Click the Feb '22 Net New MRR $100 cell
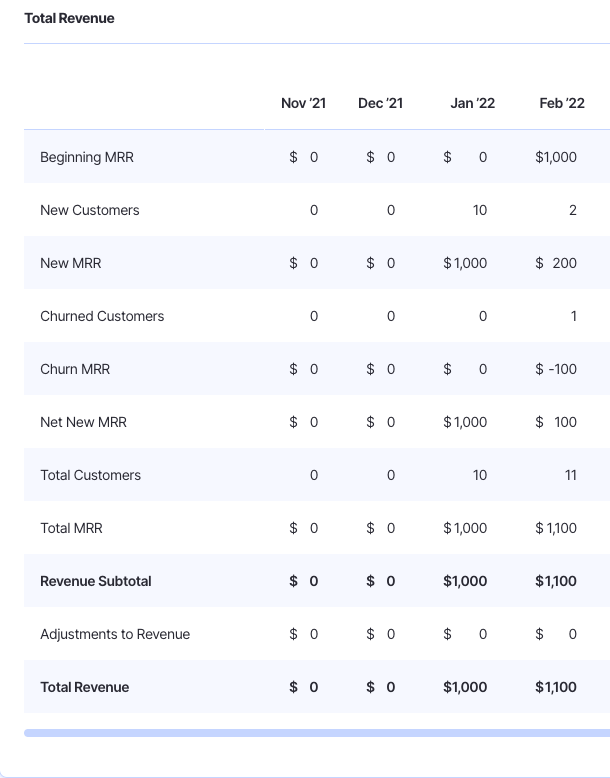The width and height of the screenshot is (610, 778). (557, 422)
